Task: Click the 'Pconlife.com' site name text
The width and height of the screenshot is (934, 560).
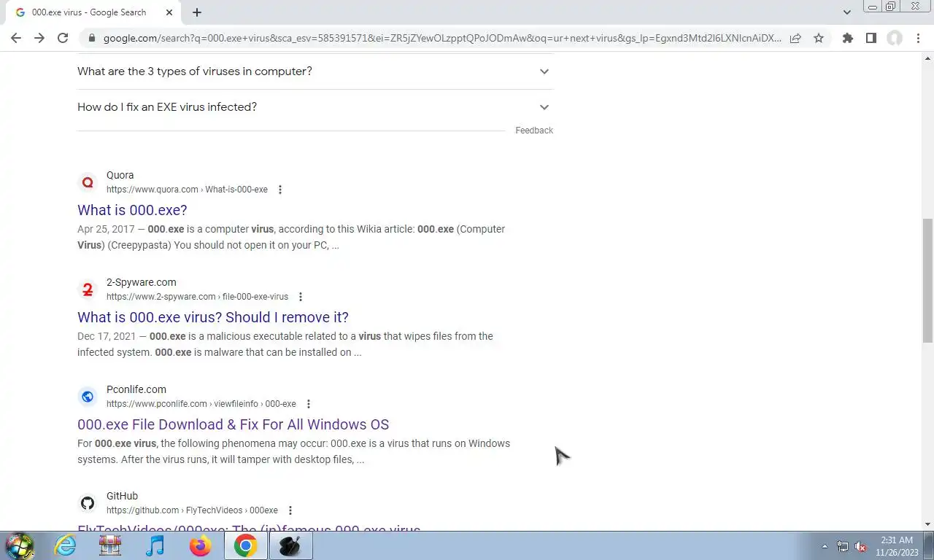Action: pos(136,389)
